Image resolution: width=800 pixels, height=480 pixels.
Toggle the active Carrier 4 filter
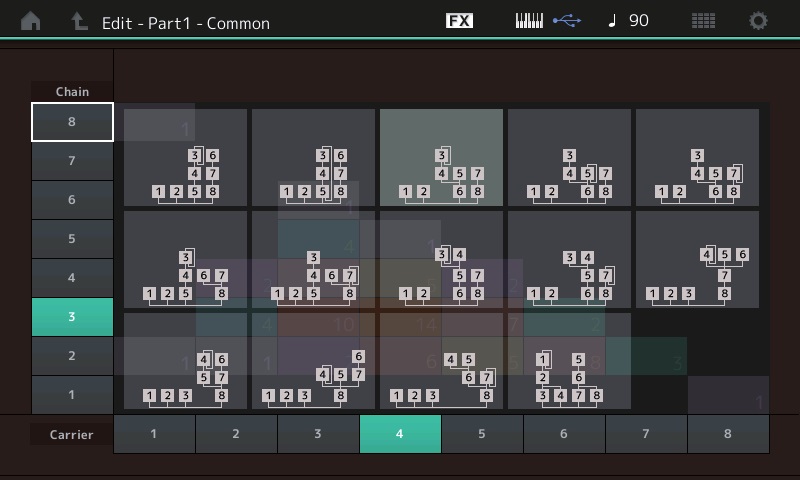pos(400,434)
